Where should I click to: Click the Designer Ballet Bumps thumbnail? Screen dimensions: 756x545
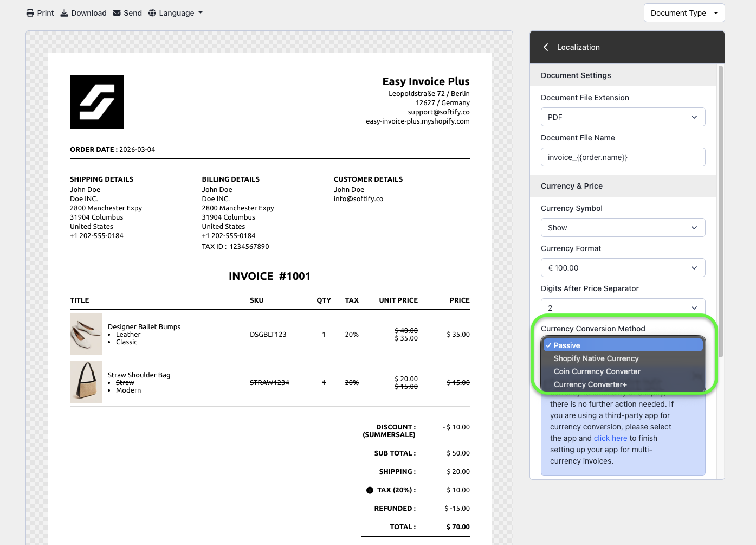click(x=86, y=334)
